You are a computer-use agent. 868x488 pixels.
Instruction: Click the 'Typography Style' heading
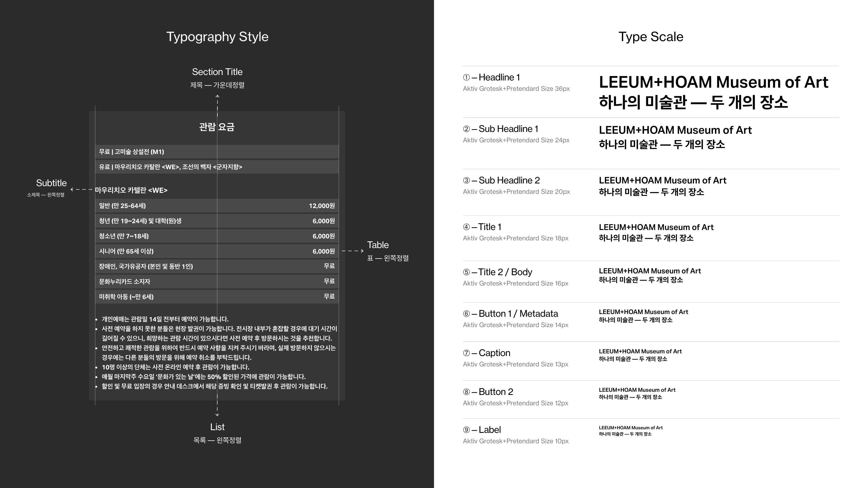tap(217, 37)
